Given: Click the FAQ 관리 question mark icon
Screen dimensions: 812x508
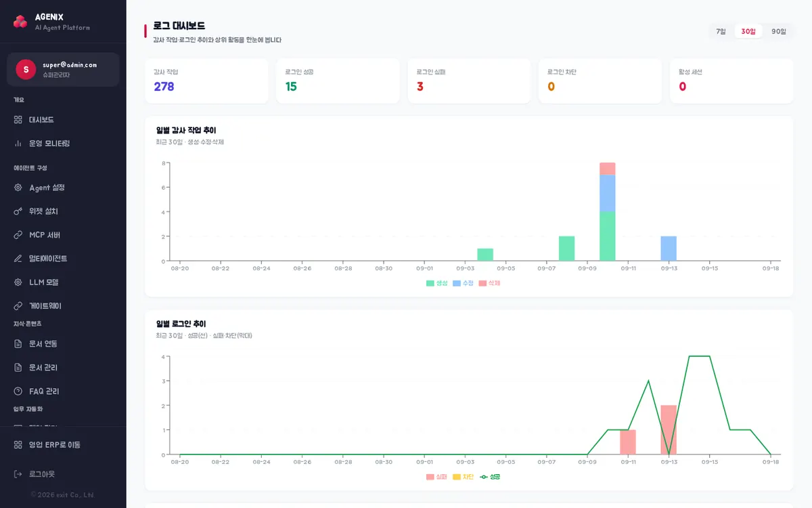Looking at the screenshot, I should tap(18, 391).
